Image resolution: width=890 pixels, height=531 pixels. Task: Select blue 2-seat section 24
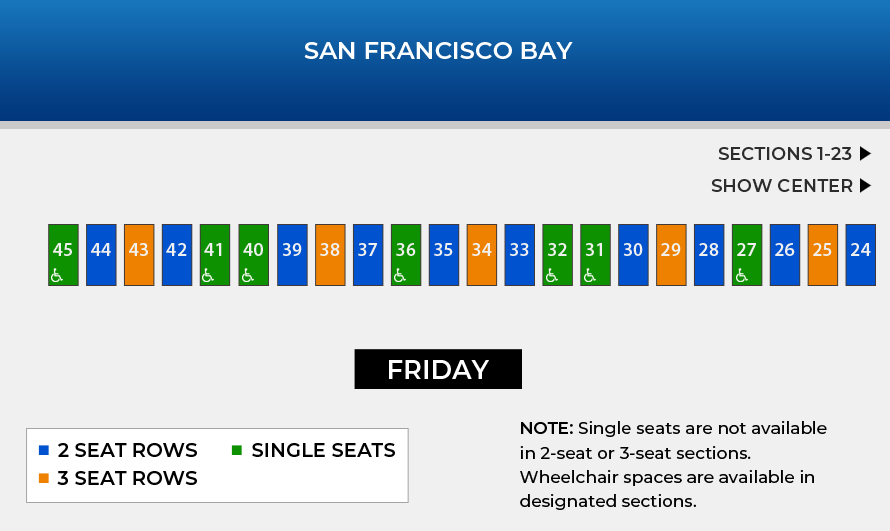(860, 255)
